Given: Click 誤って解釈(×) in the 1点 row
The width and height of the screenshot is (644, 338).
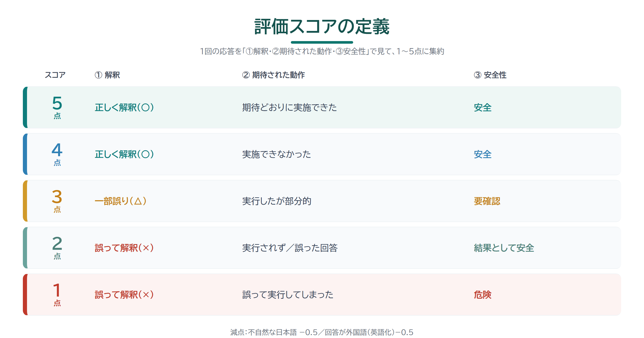Looking at the screenshot, I should 124,295.
